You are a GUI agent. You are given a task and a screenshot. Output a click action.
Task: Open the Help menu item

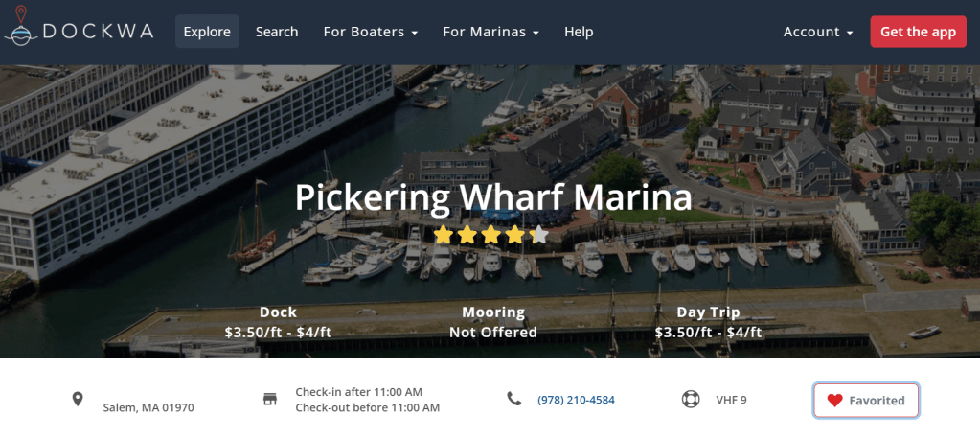(579, 32)
